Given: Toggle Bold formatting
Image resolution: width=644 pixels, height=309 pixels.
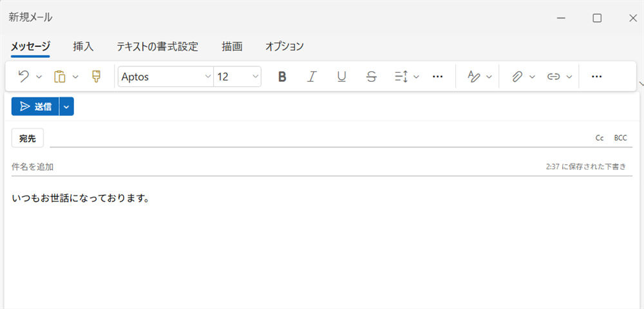Looking at the screenshot, I should coord(282,77).
